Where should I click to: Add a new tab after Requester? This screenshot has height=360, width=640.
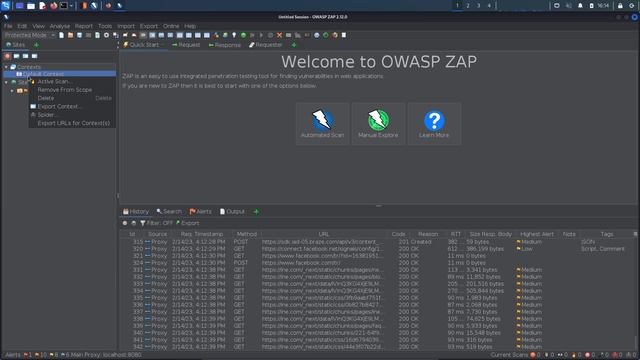pyautogui.click(x=294, y=45)
